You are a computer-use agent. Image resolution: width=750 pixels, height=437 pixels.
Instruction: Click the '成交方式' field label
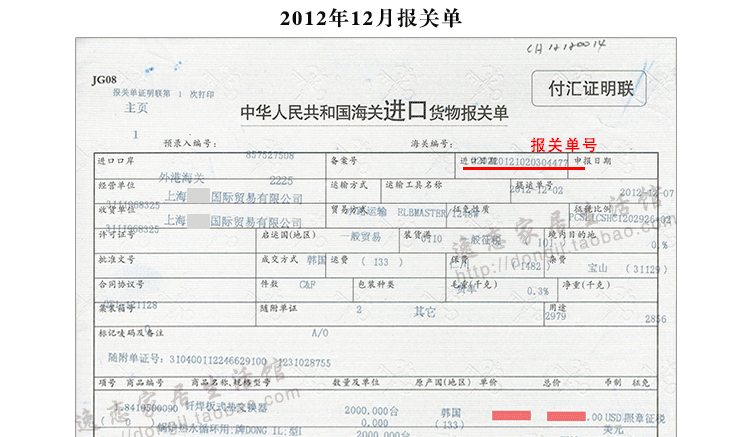tap(279, 260)
